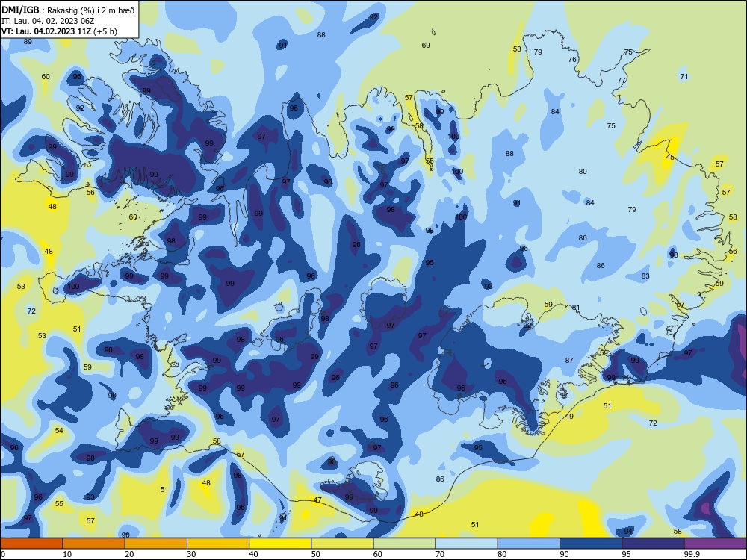This screenshot has height=560, width=747.
Task: Click the legend tick label '99.9'
Action: 691,554
